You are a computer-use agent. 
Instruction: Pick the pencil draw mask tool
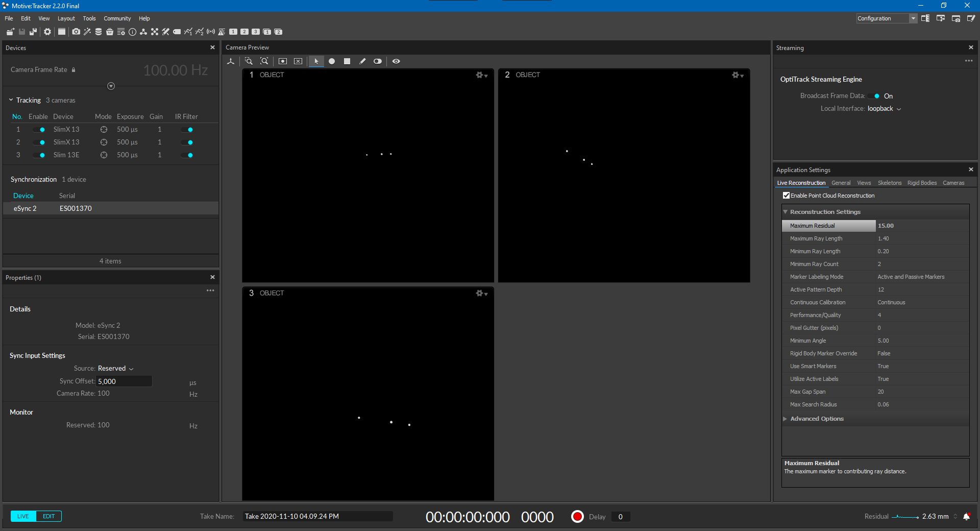pyautogui.click(x=362, y=61)
